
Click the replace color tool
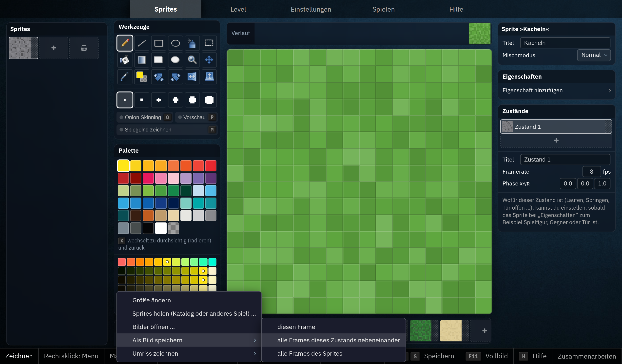142,77
